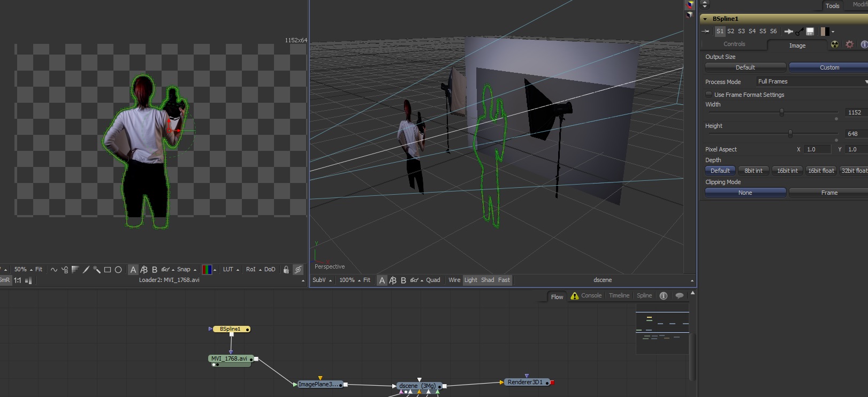Open the gear settings tab icon
The height and width of the screenshot is (397, 868).
coord(850,44)
